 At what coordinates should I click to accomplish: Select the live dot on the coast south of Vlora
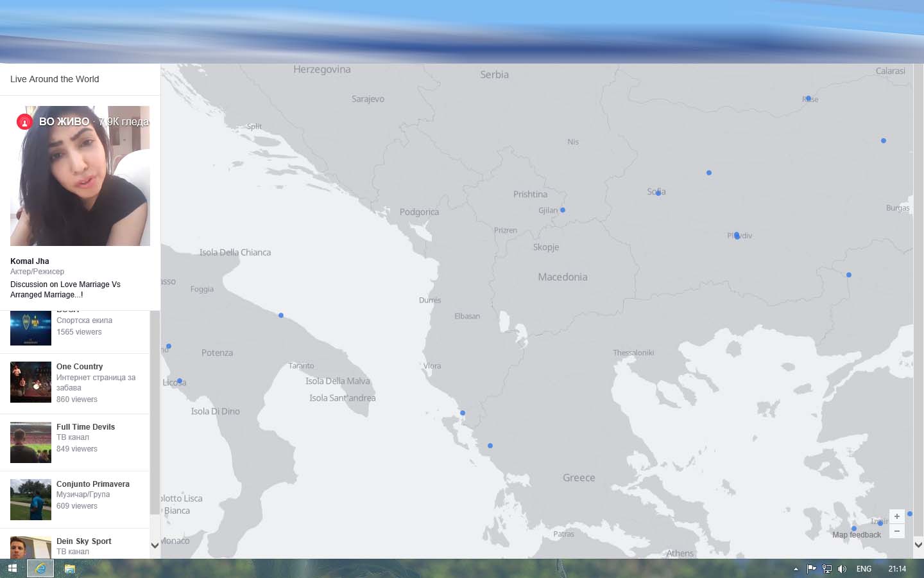tap(463, 413)
